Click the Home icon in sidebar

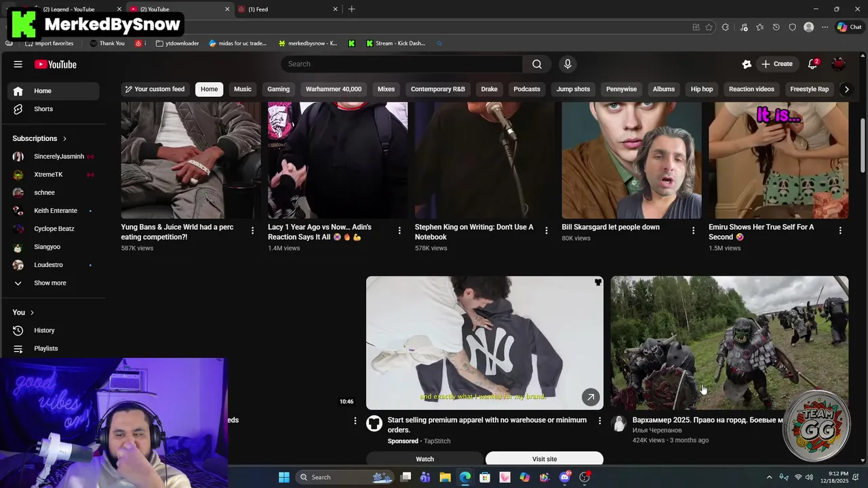click(x=18, y=91)
